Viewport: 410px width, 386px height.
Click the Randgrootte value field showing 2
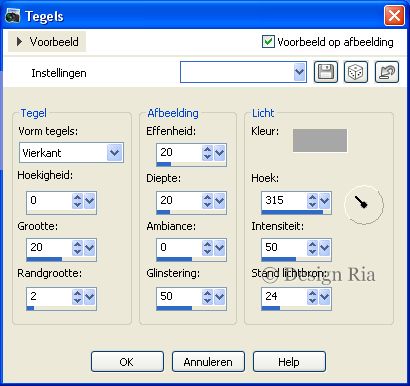(49, 296)
